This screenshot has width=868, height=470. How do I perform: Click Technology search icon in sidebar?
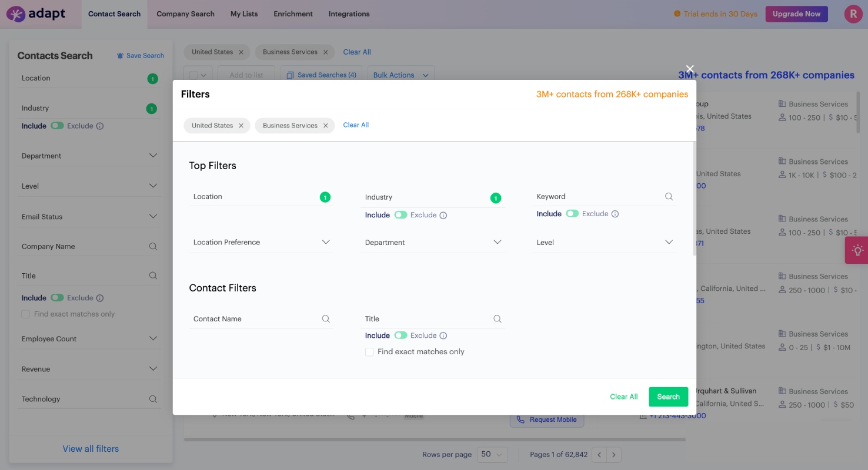click(x=153, y=399)
